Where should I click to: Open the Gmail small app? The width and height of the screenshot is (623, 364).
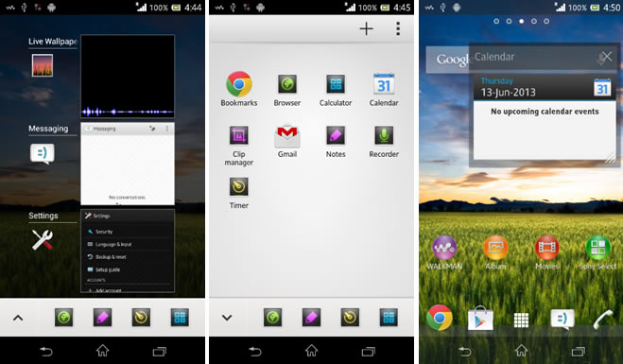coord(287,135)
